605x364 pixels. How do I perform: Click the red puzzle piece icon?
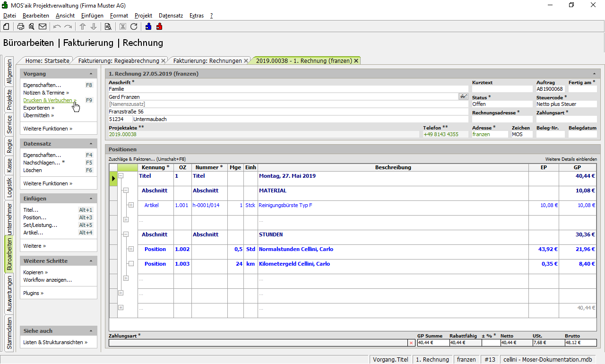(159, 26)
